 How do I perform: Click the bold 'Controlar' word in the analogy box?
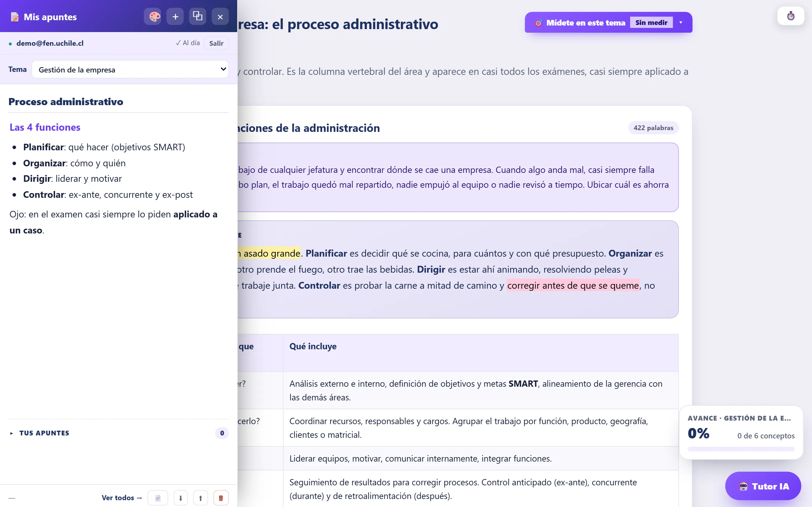point(319,285)
